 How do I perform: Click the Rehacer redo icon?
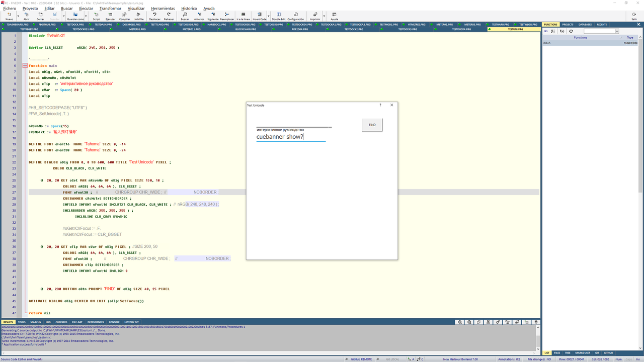coord(169,16)
